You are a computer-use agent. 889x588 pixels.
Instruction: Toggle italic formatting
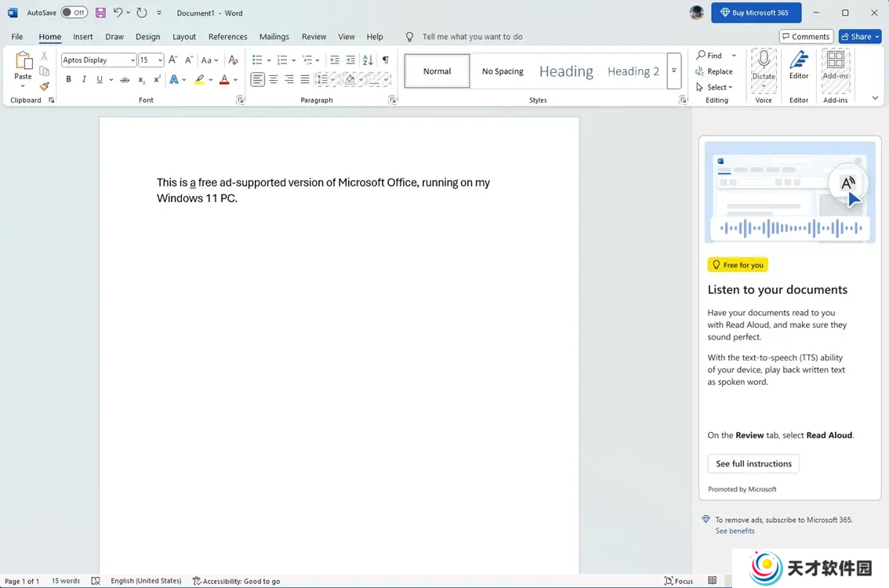click(84, 79)
